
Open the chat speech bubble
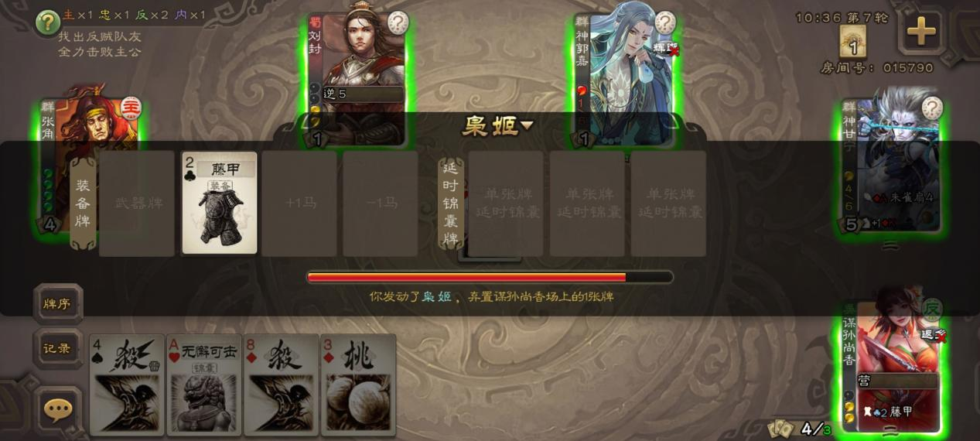click(x=58, y=409)
